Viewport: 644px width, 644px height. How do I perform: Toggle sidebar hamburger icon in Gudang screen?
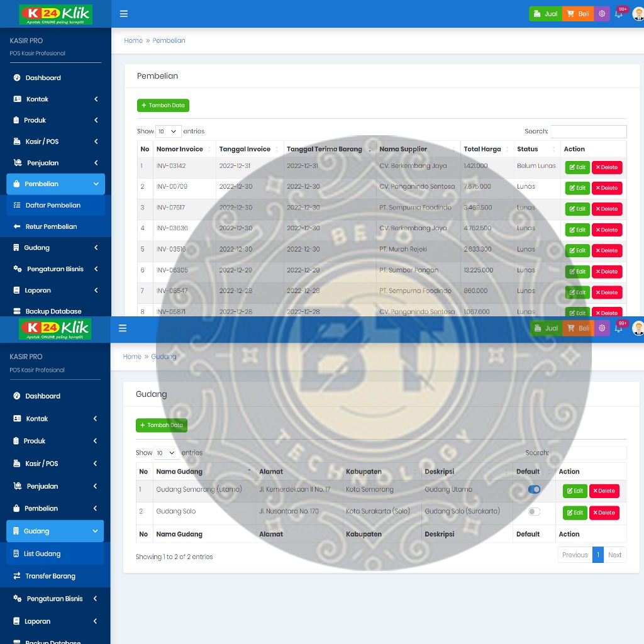123,328
